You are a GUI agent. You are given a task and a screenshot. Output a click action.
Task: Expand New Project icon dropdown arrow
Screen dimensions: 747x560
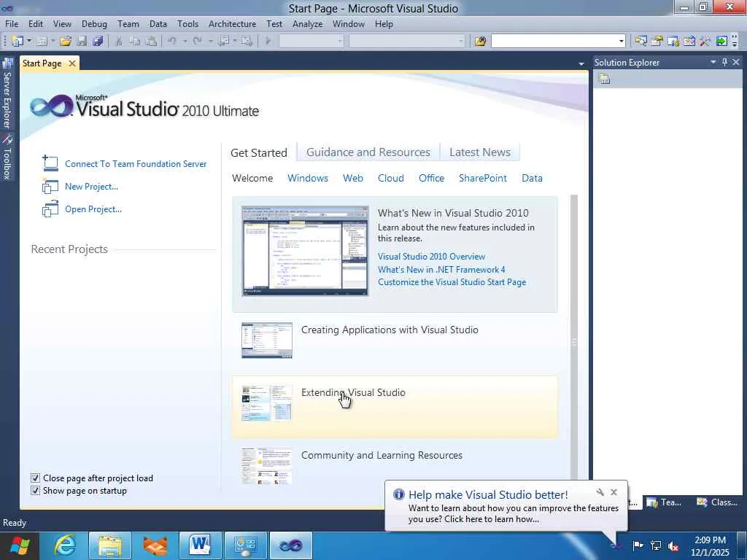tap(29, 41)
